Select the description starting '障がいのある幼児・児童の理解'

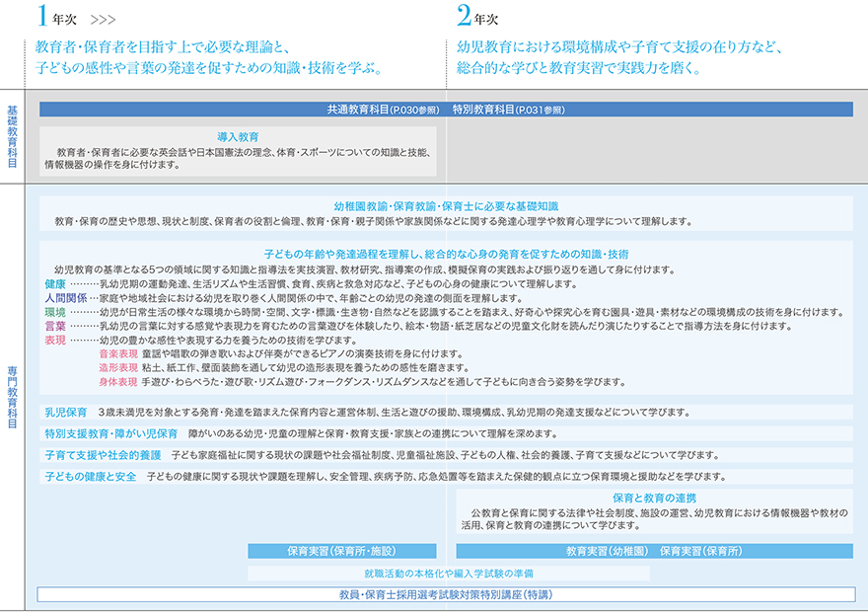pos(374,433)
